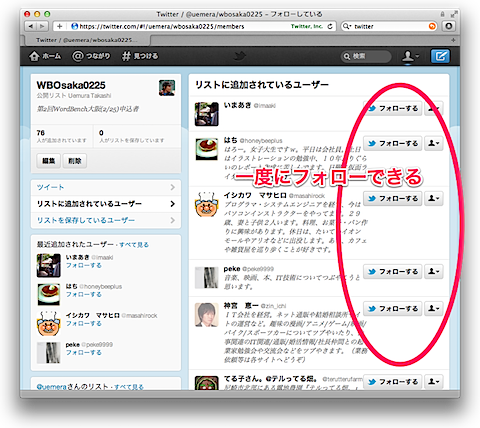Open いまあき avatar in main list
The width and height of the screenshot is (480, 428).
click(x=207, y=114)
